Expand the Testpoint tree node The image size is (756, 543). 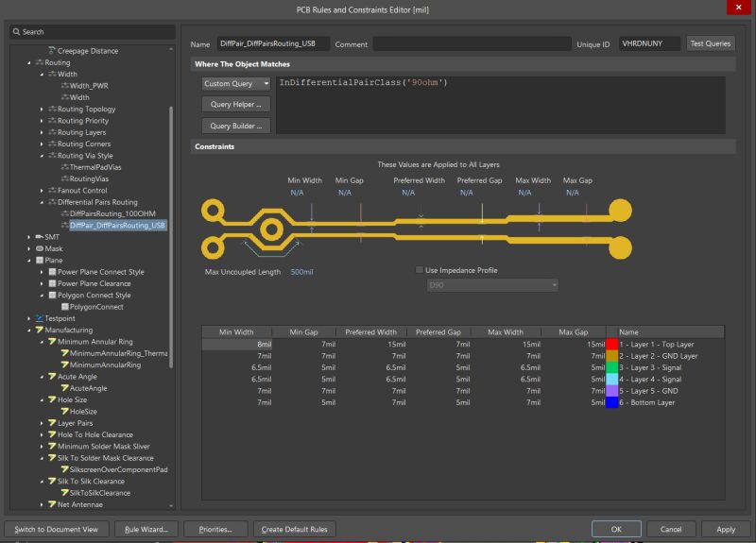tap(29, 318)
